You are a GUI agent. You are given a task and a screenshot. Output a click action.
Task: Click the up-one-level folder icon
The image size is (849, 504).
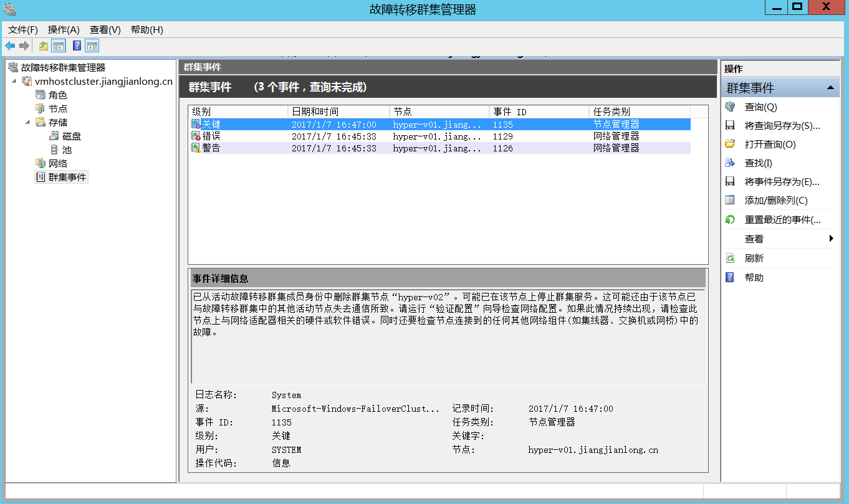pos(43,45)
